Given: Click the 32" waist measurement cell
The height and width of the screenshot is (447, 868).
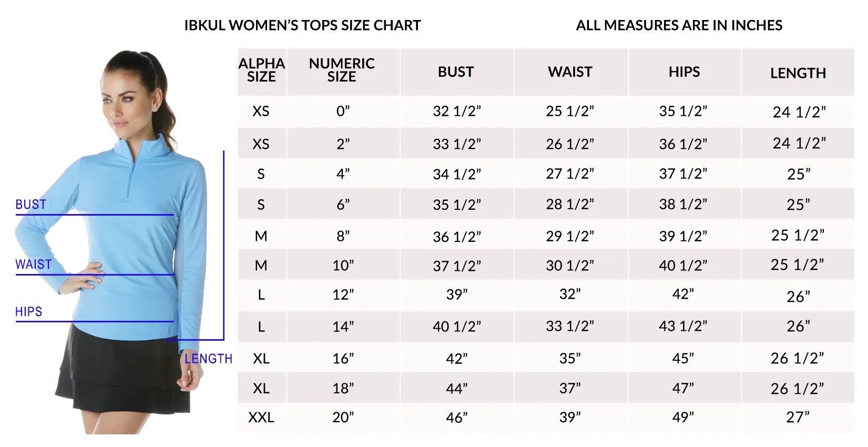Looking at the screenshot, I should pos(570,294).
